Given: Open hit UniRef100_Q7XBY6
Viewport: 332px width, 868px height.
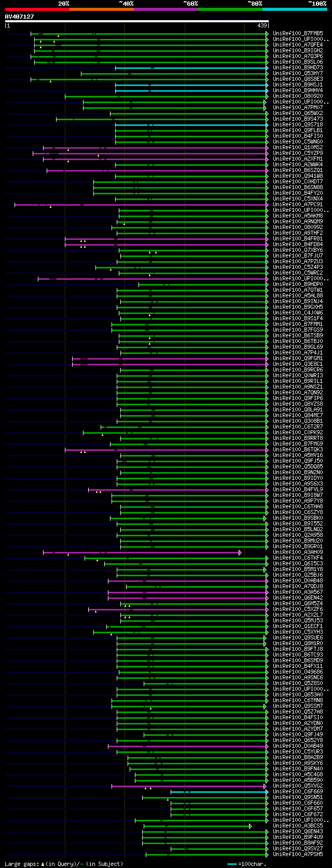Looking at the screenshot, I should pyautogui.click(x=298, y=250).
